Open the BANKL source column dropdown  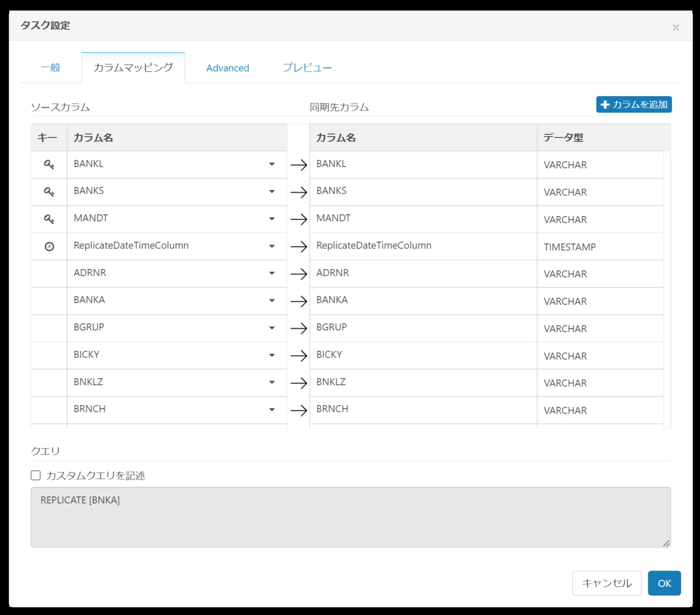pyautogui.click(x=272, y=164)
